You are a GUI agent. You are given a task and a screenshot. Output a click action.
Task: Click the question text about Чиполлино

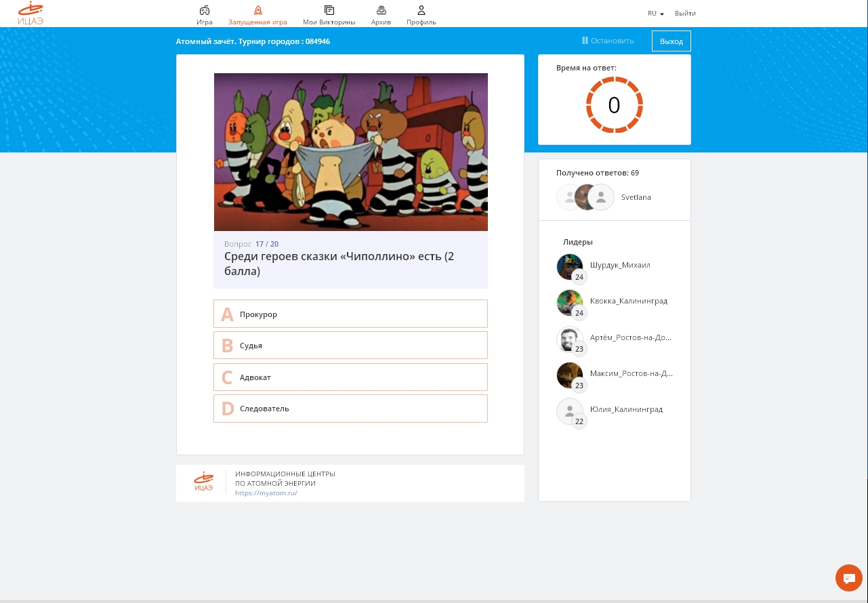(339, 264)
